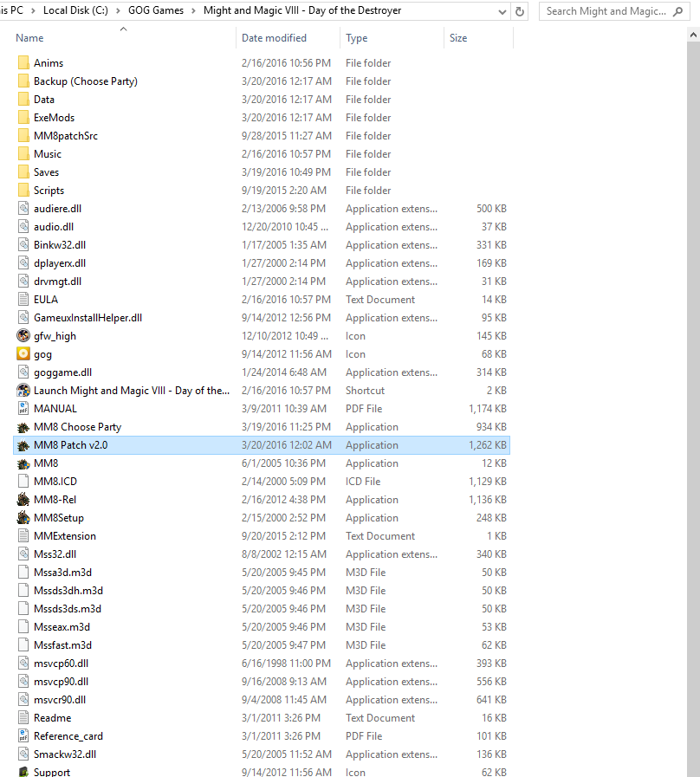Select the audio.dll file name
Image resolution: width=700 pixels, height=777 pixels.
[54, 227]
